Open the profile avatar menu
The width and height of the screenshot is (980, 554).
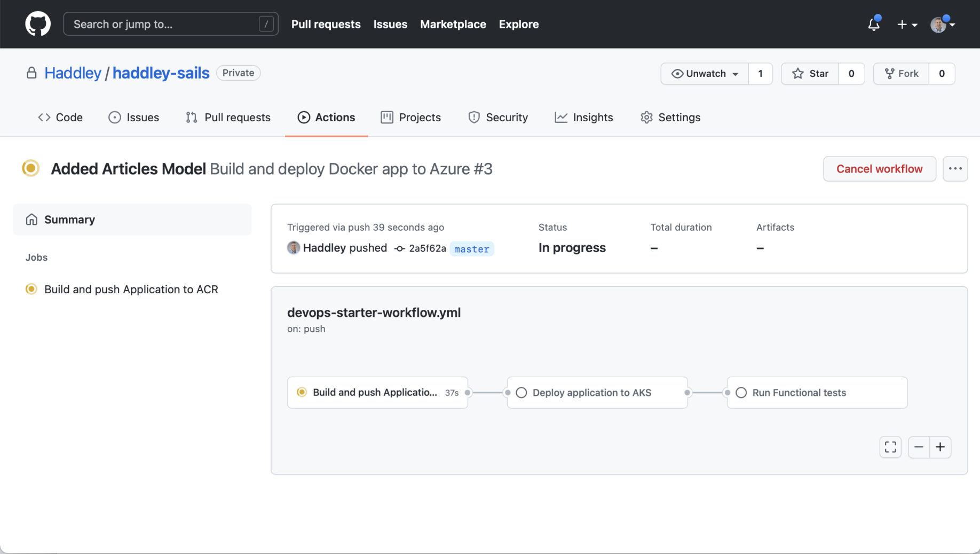click(942, 25)
